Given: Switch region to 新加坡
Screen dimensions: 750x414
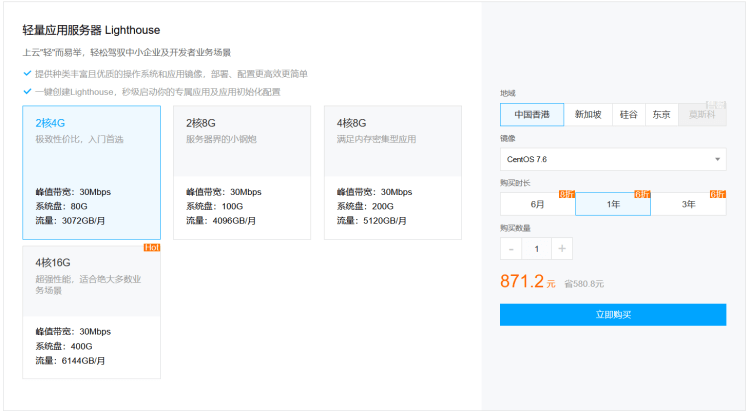Looking at the screenshot, I should 588,115.
